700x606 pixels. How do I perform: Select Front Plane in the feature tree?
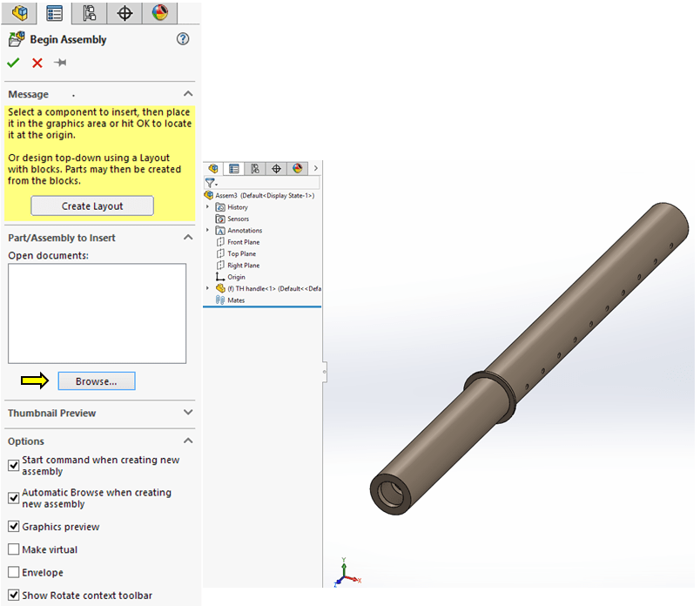243,242
